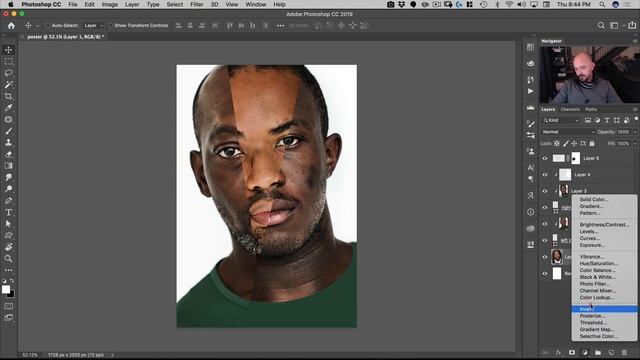This screenshot has height=360, width=640.
Task: Open the Fill 100% dropdown arrow
Action: (635, 143)
